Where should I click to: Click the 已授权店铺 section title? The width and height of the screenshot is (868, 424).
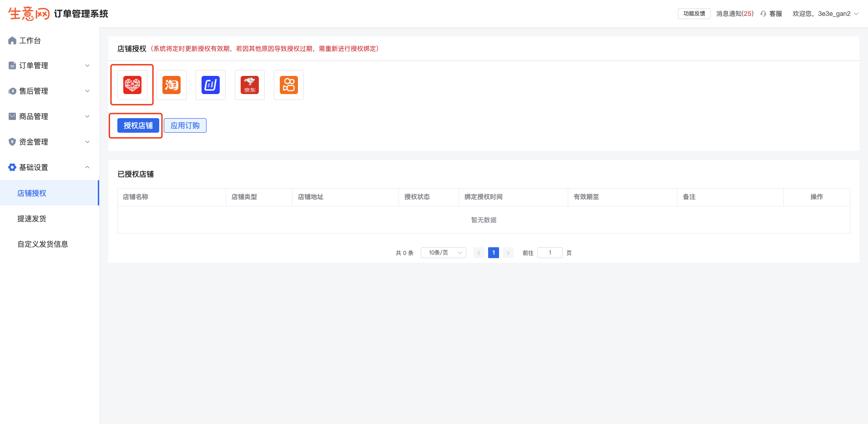coord(136,174)
